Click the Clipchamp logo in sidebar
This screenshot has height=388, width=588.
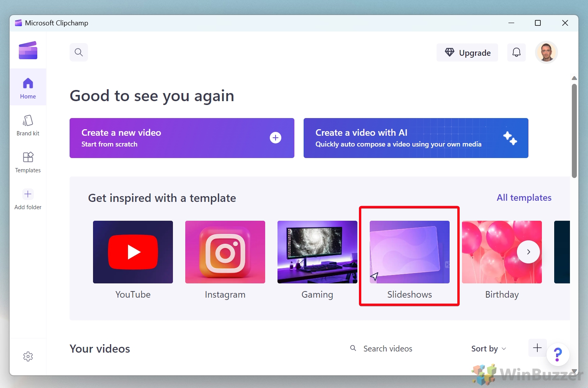tap(28, 50)
